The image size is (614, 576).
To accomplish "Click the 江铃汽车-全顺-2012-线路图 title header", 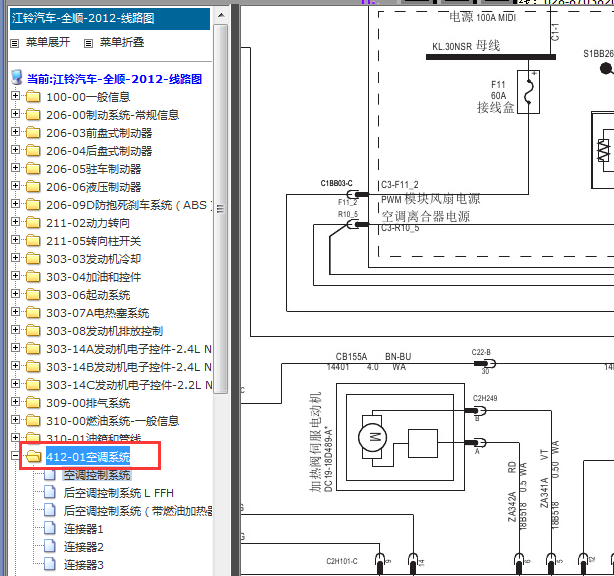I will tap(110, 18).
